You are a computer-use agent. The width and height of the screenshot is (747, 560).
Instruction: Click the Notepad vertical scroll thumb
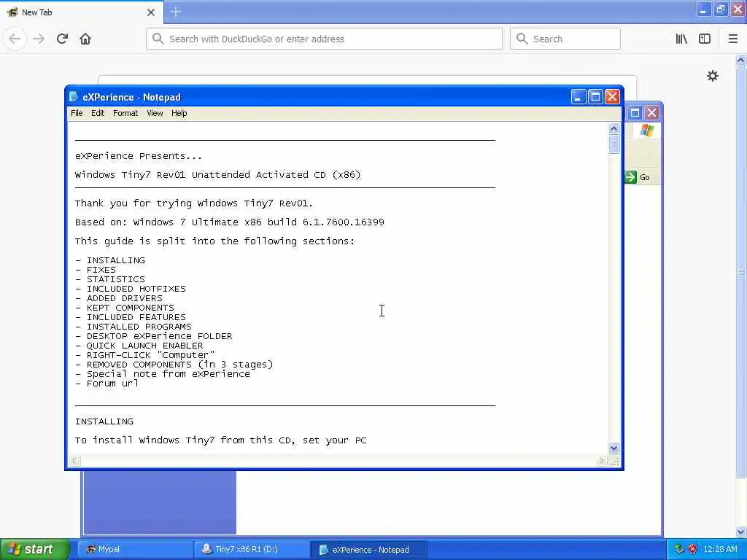click(x=614, y=145)
